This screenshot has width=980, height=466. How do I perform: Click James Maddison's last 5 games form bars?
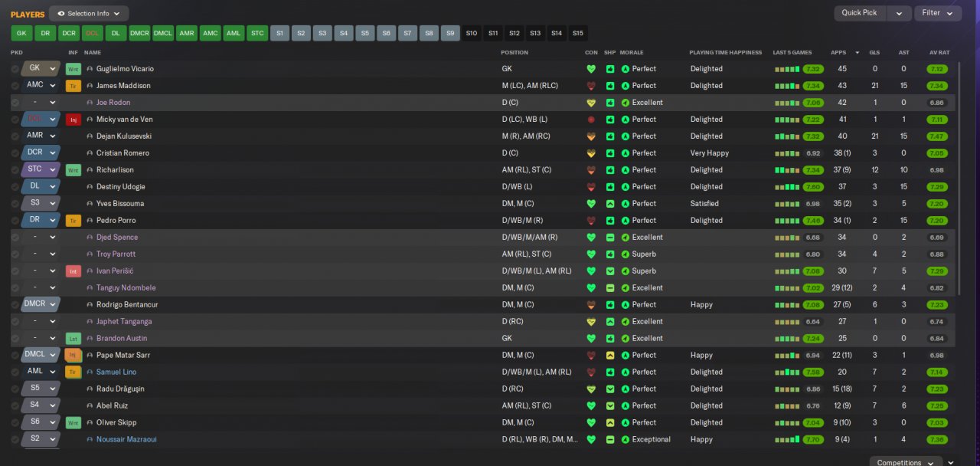pyautogui.click(x=787, y=86)
